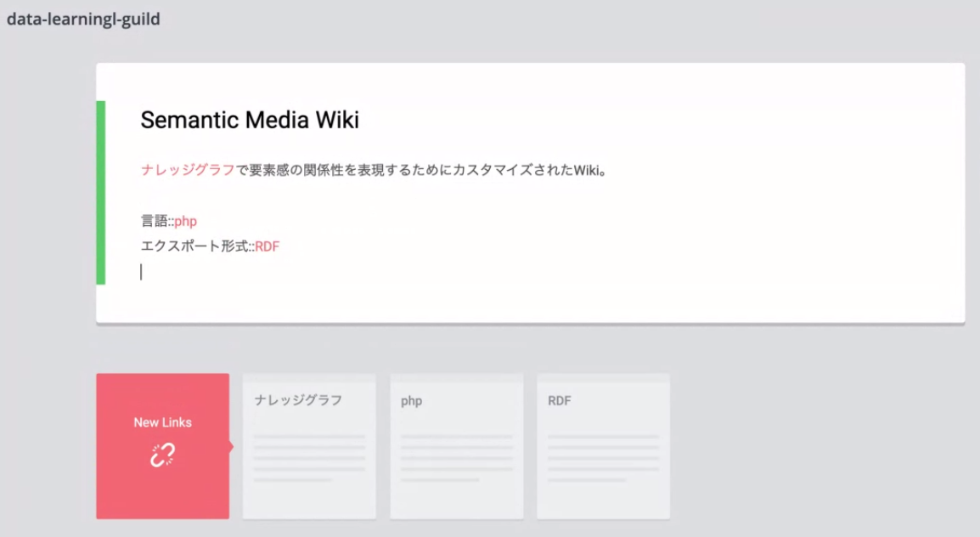Click the Semantic Media Wiki page title
The image size is (980, 537).
click(250, 120)
